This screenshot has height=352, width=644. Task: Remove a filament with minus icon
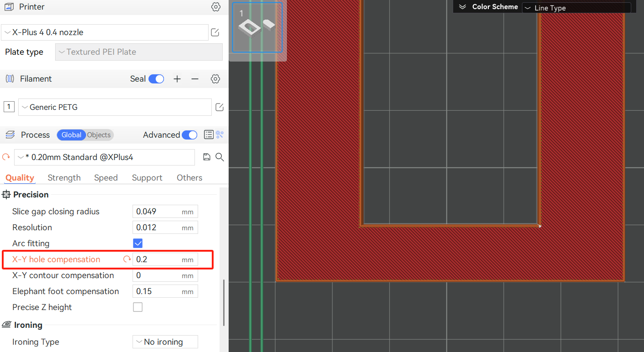(195, 79)
